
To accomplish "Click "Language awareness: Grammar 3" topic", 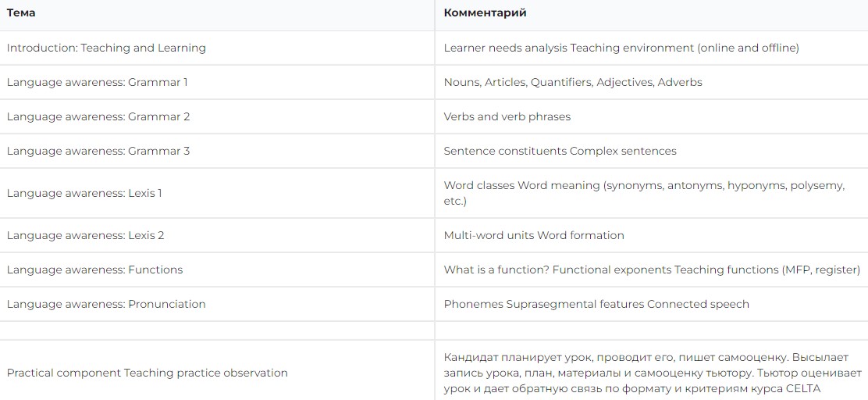I will 98,151.
